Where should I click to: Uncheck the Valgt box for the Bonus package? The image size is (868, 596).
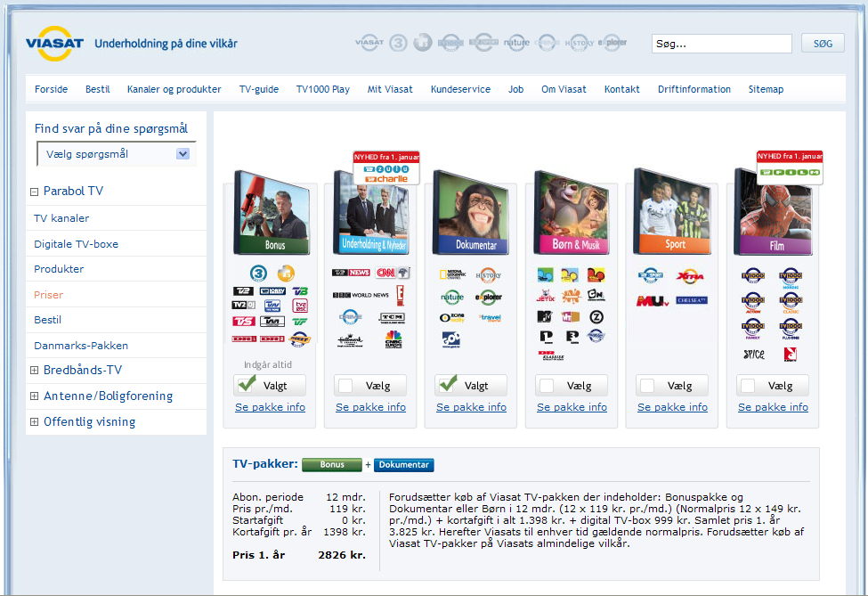click(x=247, y=385)
